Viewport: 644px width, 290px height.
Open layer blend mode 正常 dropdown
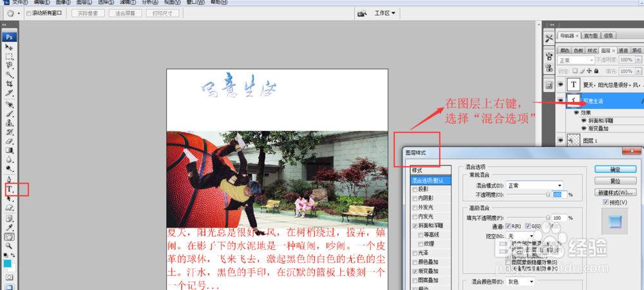[x=576, y=60]
